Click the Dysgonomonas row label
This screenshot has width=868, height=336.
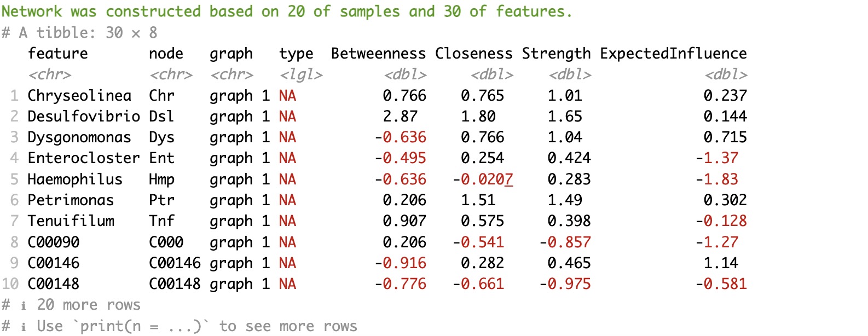79,137
